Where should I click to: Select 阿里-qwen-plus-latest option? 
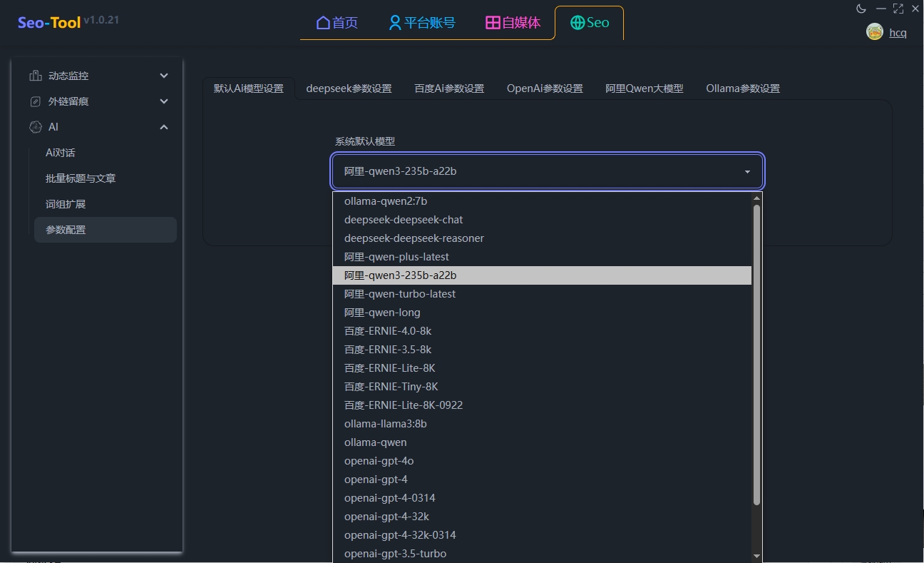[x=542, y=257]
